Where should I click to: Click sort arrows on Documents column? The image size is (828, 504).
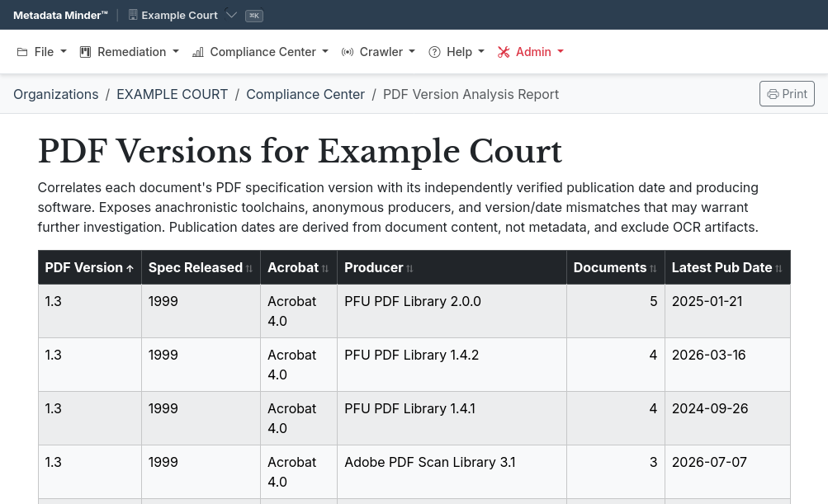click(x=653, y=269)
